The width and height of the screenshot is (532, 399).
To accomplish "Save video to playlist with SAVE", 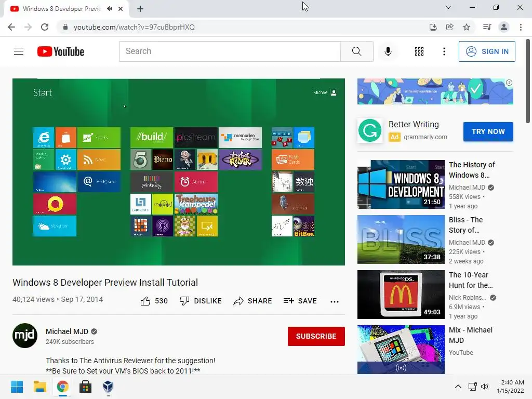I will pos(300,301).
